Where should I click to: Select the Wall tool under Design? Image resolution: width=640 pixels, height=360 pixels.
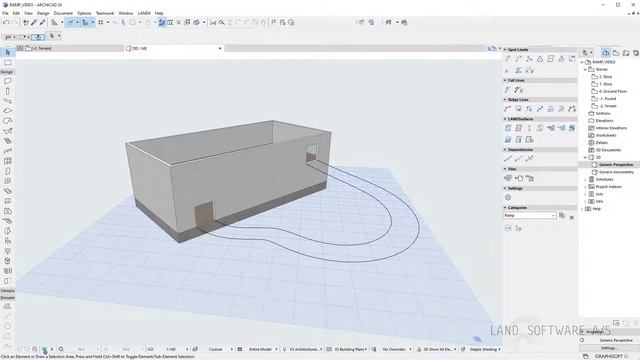click(7, 81)
